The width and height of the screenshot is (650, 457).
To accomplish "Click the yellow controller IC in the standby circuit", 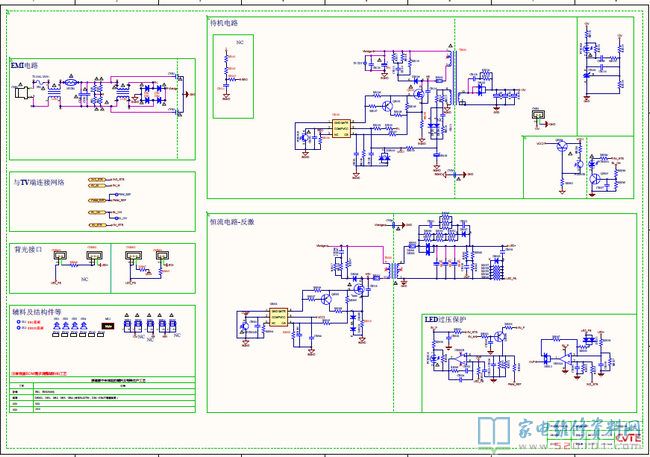I will click(x=341, y=129).
